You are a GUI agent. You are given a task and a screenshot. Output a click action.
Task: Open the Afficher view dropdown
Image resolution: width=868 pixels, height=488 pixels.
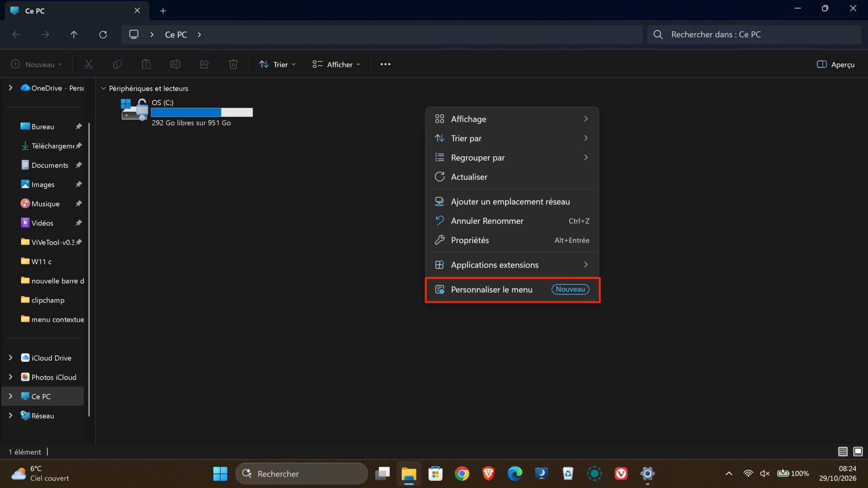coord(336,65)
